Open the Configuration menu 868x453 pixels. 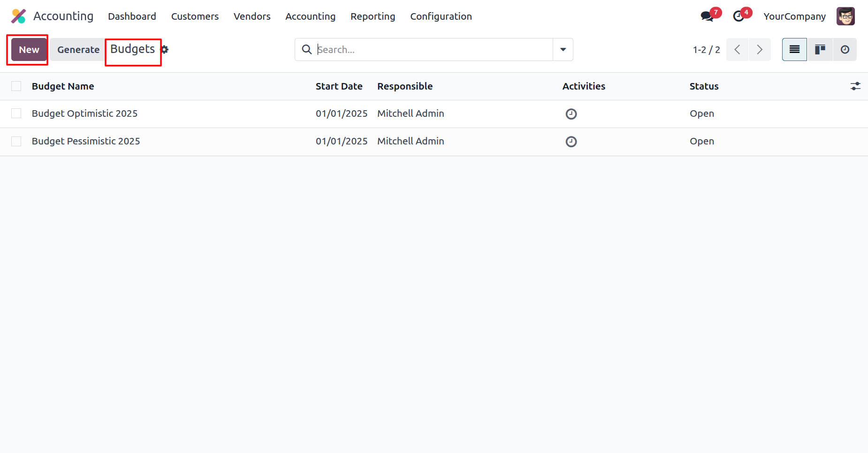[x=441, y=16]
